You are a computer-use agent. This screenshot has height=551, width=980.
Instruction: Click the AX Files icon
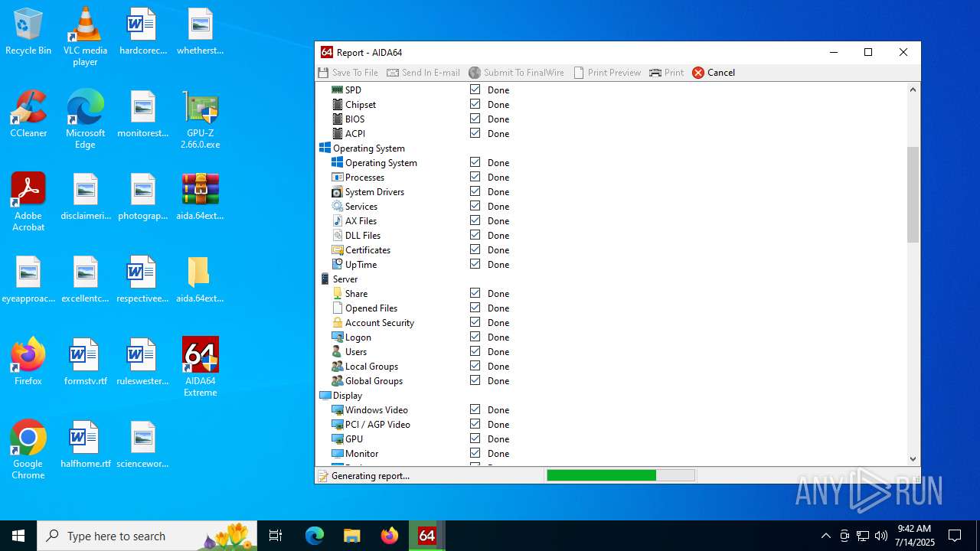(337, 220)
